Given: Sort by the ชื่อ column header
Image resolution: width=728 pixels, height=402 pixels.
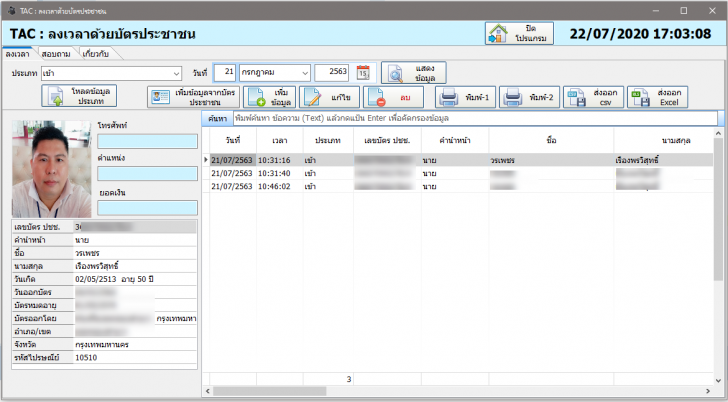Looking at the screenshot, I should [551, 140].
